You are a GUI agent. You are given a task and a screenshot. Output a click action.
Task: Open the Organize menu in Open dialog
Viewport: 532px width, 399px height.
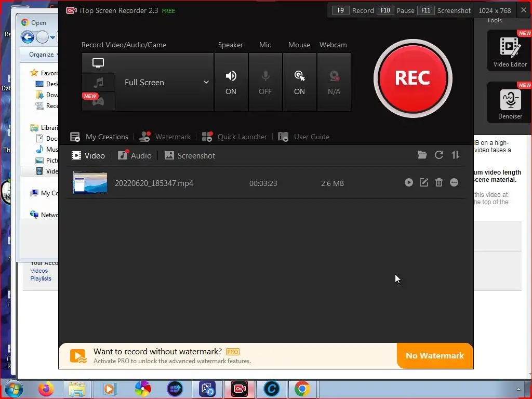44,55
